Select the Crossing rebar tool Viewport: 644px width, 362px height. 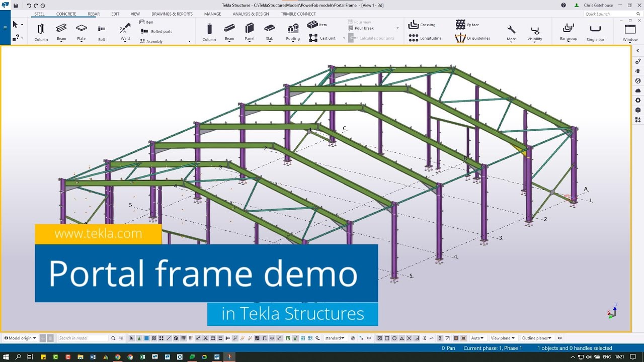pyautogui.click(x=422, y=25)
